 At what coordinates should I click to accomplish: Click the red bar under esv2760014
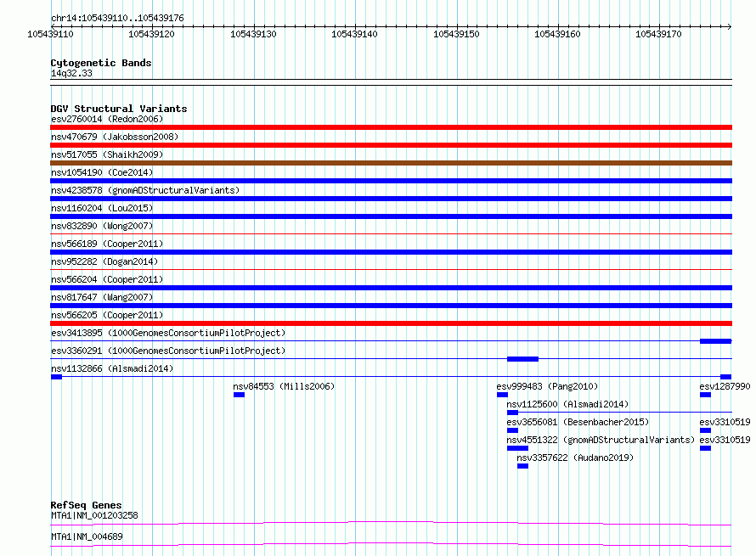[x=391, y=127]
